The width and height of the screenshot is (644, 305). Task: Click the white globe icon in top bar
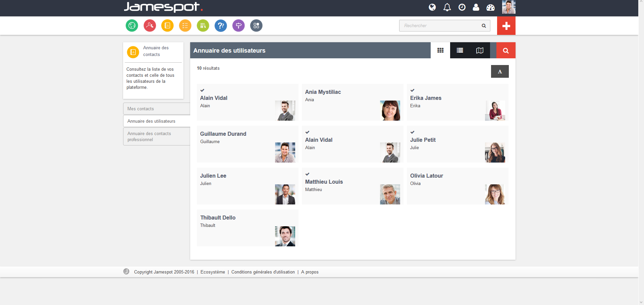(x=432, y=7)
